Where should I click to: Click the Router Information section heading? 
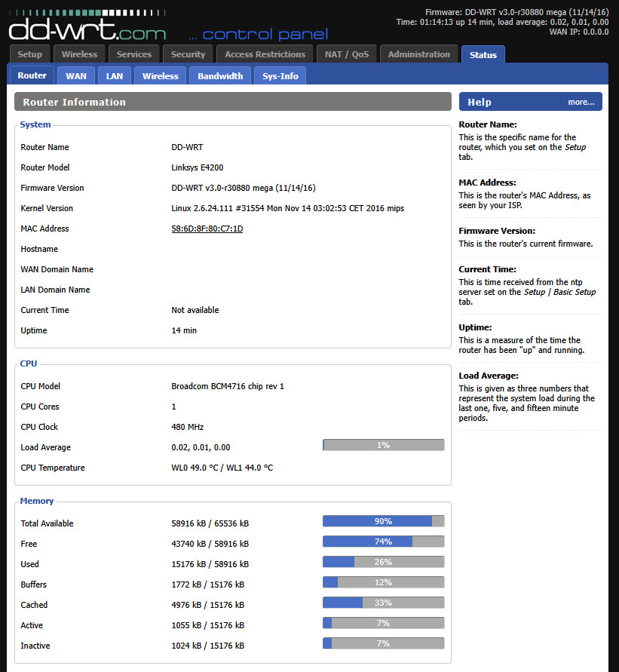point(74,102)
